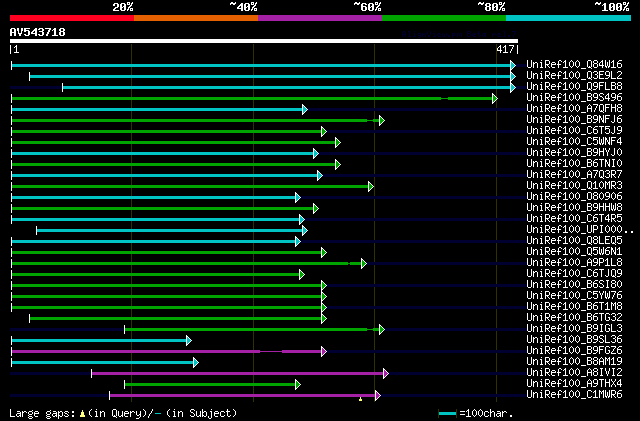Click the purple alignment bar for A8IVI2
This screenshot has width=640, height=421.
coord(238,373)
